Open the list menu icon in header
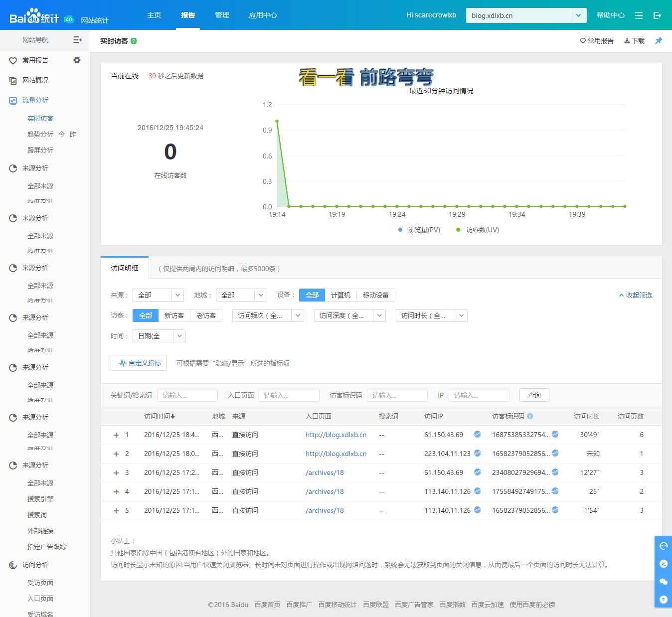 pos(639,15)
